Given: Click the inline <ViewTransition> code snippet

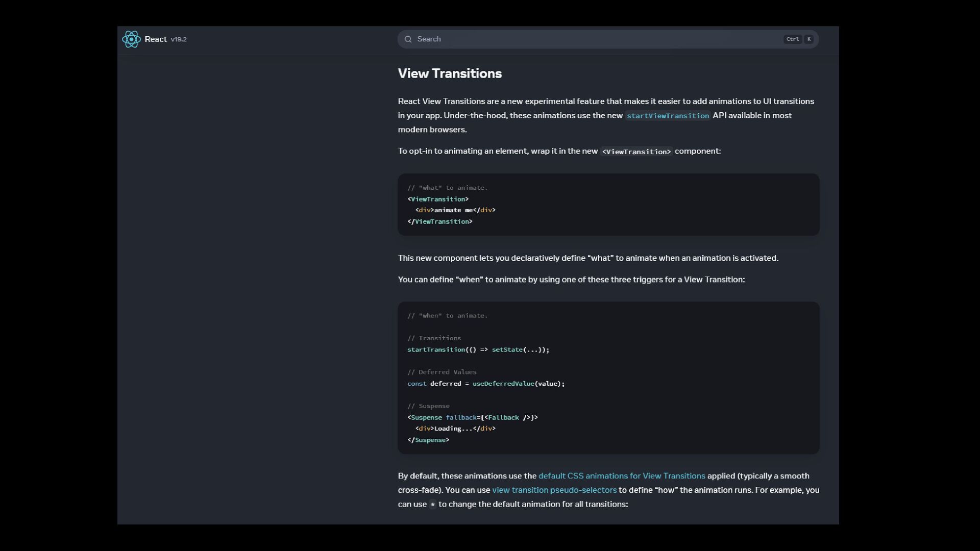Looking at the screenshot, I should coord(636,152).
